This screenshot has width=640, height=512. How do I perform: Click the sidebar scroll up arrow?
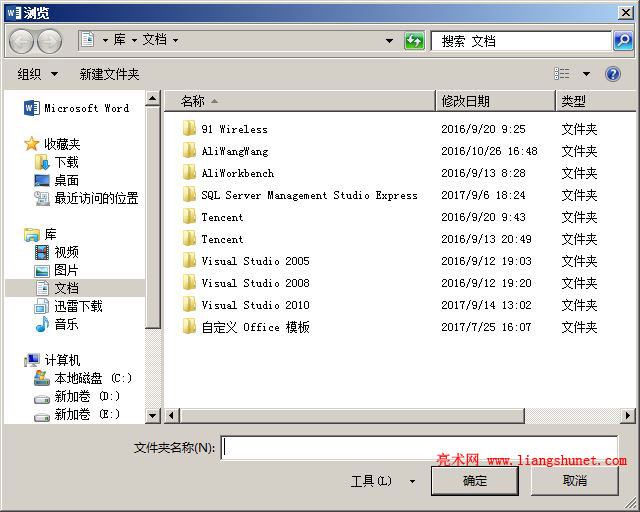153,98
